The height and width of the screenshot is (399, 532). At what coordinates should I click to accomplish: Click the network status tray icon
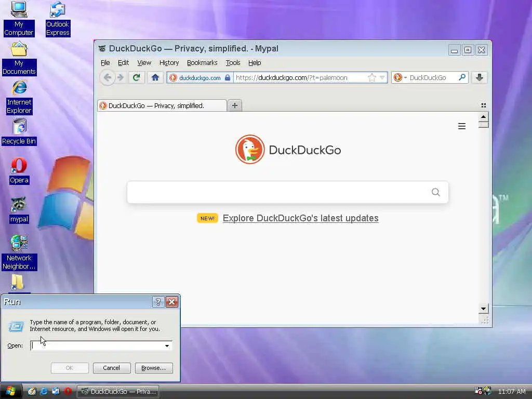click(x=478, y=391)
